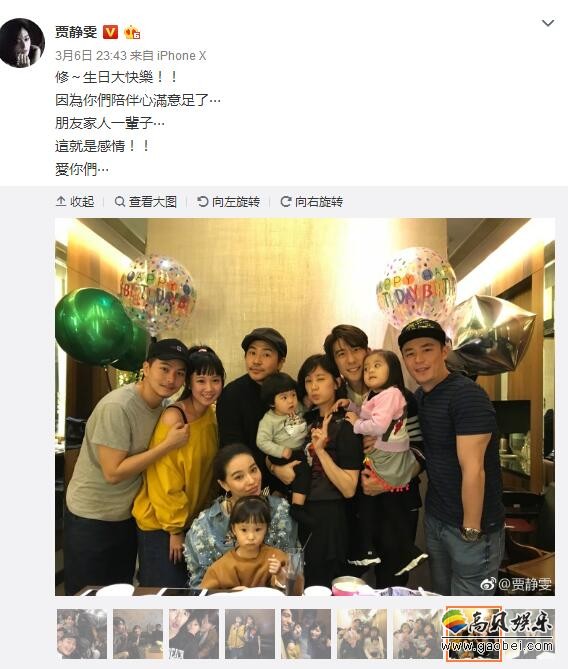Click the crown membership badge
This screenshot has height=669, width=568.
pos(132,32)
